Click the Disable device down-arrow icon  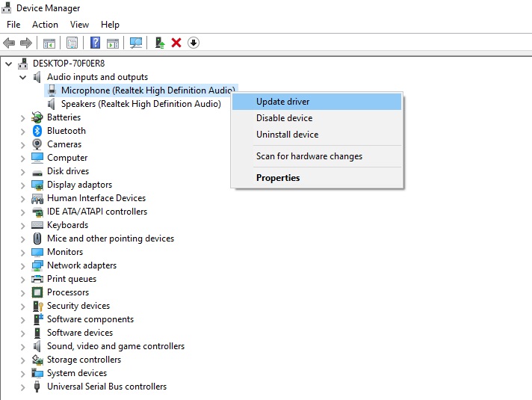tap(194, 43)
